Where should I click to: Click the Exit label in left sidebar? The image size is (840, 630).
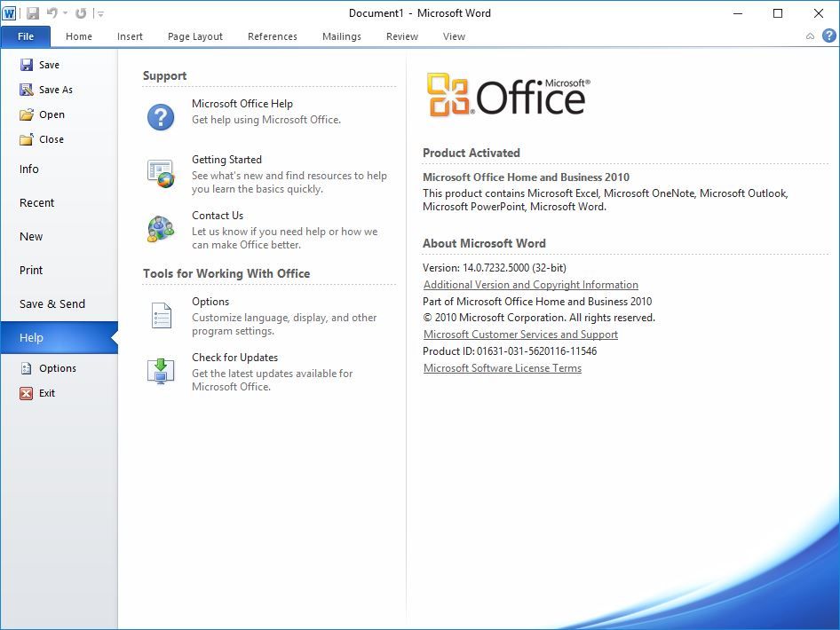[x=47, y=393]
